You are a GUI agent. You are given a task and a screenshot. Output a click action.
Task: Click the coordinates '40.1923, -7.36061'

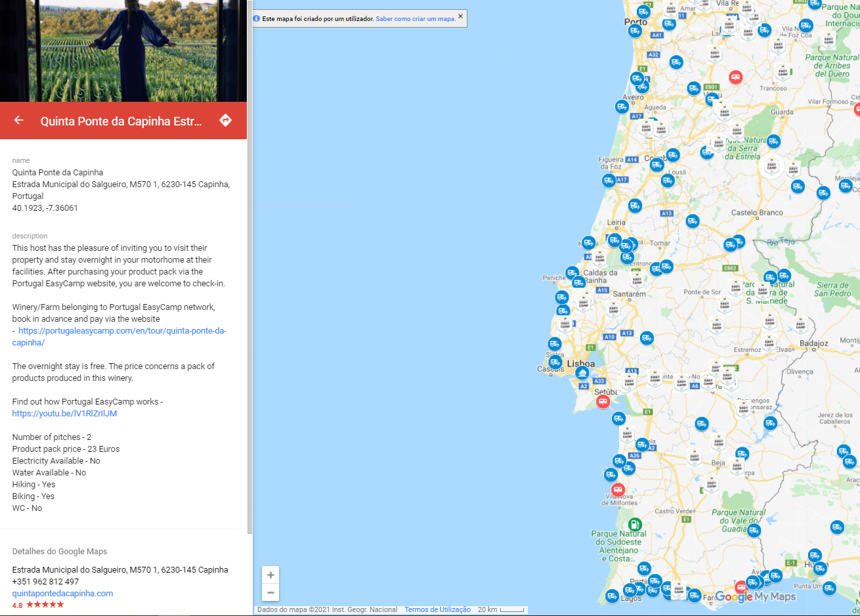point(45,208)
